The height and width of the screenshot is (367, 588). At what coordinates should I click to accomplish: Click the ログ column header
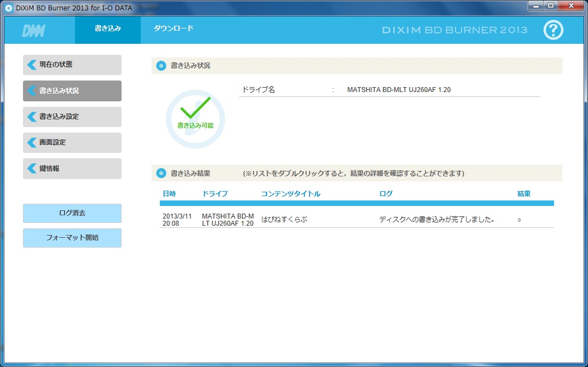[x=386, y=193]
